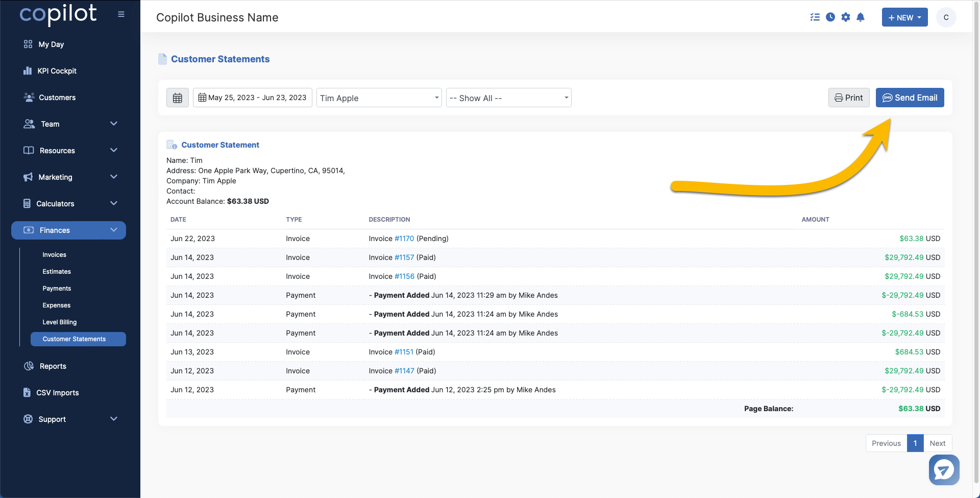Select page 1 in pagination

(915, 443)
